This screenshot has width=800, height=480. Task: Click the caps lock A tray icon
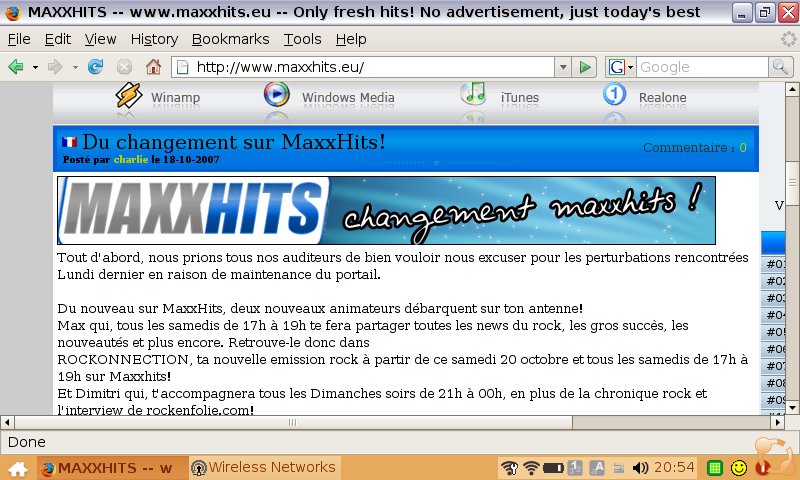click(597, 468)
